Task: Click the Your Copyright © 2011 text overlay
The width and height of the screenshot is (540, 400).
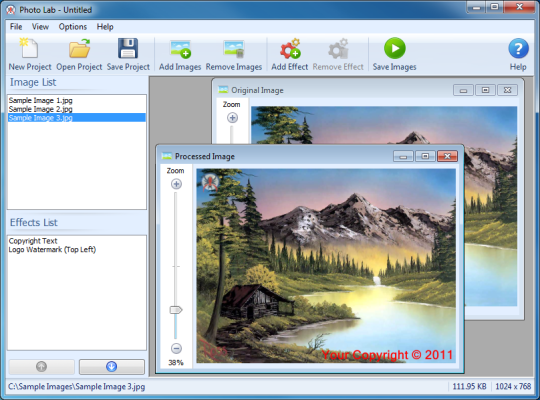Action: (387, 355)
